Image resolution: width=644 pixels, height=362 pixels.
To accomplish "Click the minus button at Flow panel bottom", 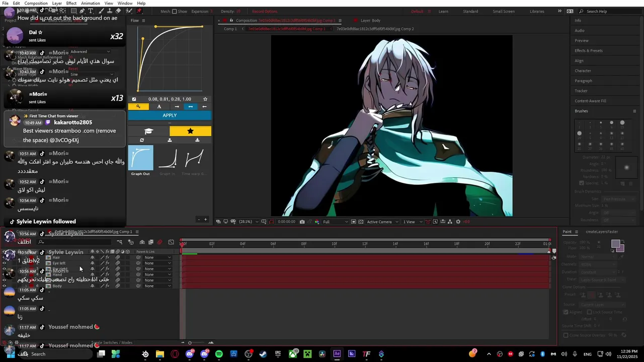I will pos(199,219).
